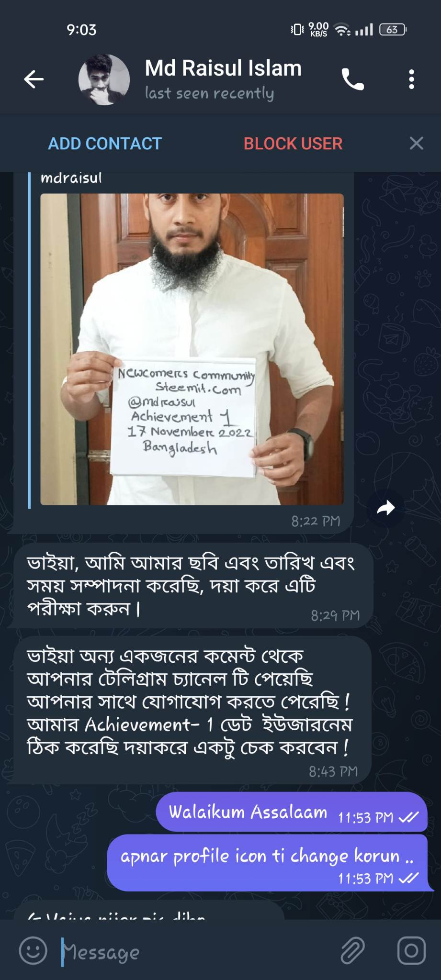Tap BLOCK USER
This screenshot has height=980, width=441.
293,144
